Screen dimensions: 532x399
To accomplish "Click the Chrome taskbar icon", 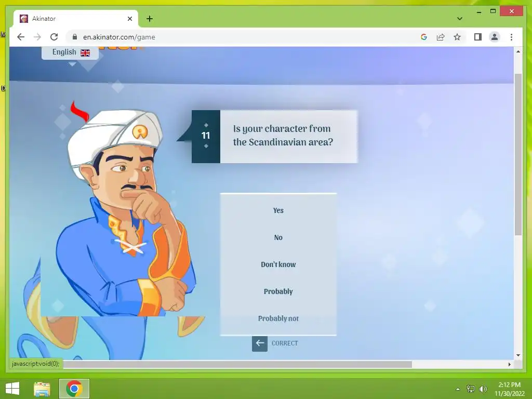I will tap(74, 389).
